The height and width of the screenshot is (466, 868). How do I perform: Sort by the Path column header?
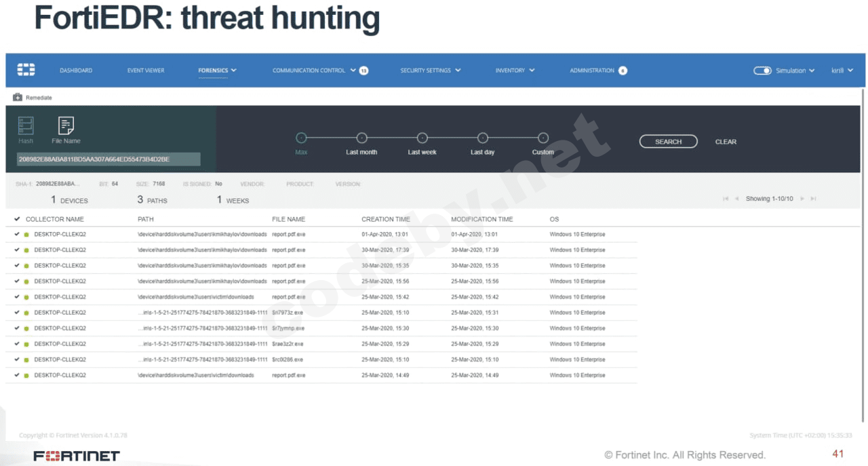click(146, 219)
